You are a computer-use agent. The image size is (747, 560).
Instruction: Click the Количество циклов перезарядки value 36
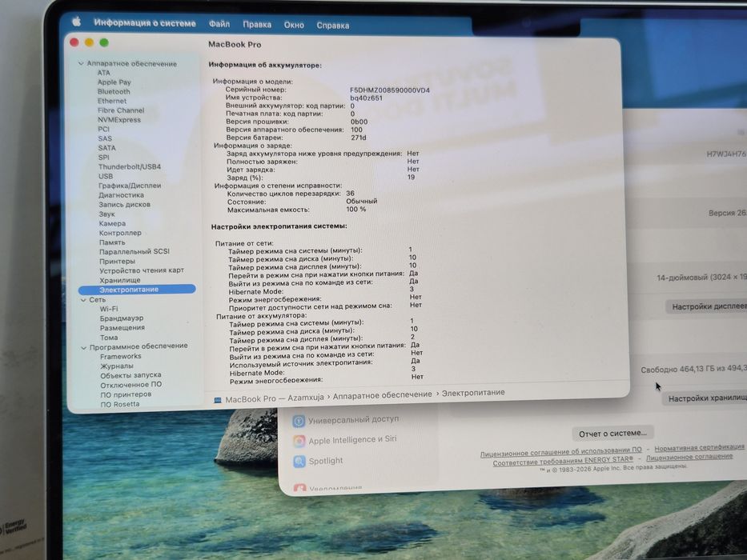[350, 194]
